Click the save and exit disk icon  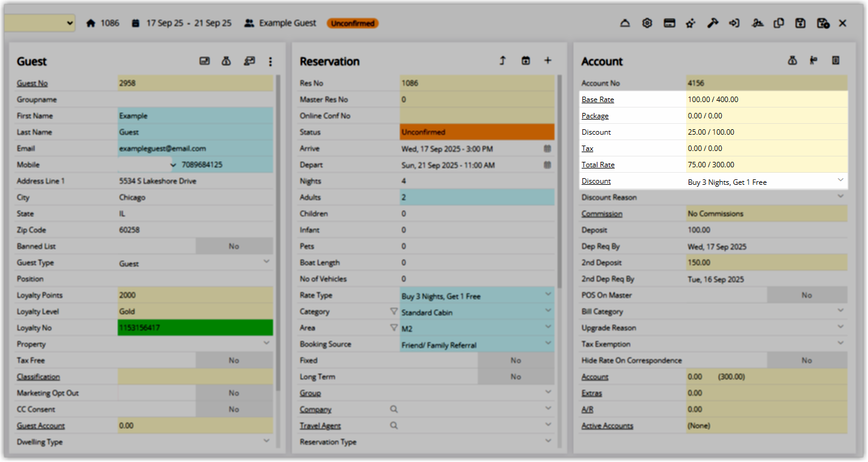pos(823,23)
